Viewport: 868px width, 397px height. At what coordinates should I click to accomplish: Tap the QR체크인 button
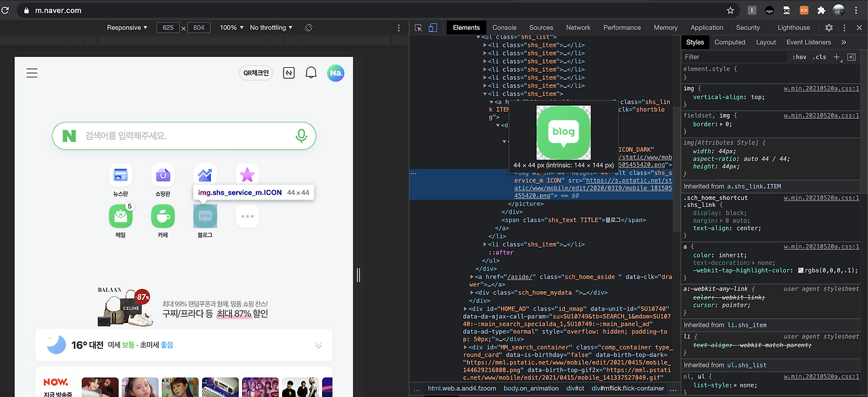coord(256,73)
